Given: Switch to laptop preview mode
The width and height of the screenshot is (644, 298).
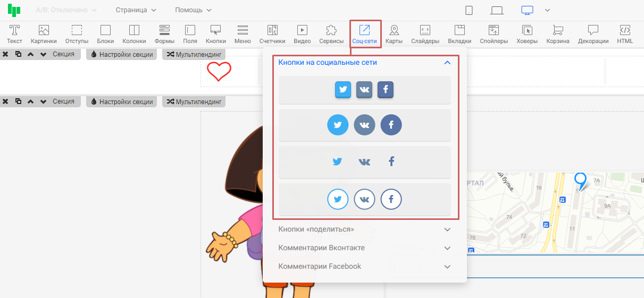Looking at the screenshot, I should (497, 10).
